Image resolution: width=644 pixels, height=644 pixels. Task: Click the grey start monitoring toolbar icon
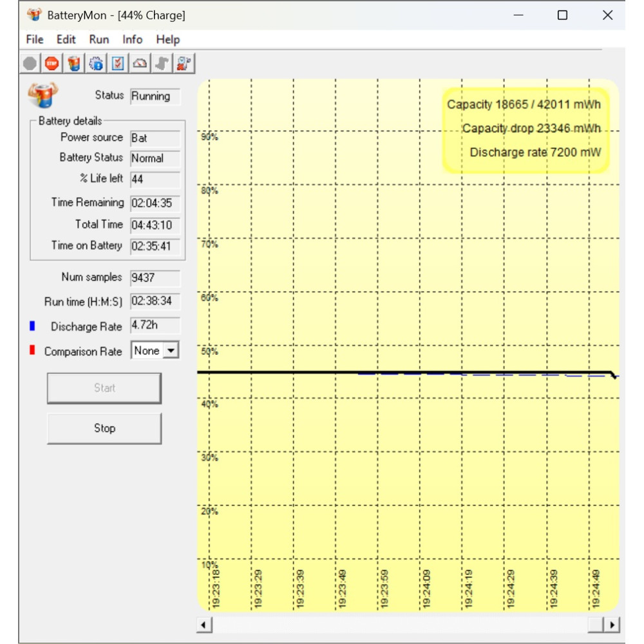pyautogui.click(x=30, y=63)
